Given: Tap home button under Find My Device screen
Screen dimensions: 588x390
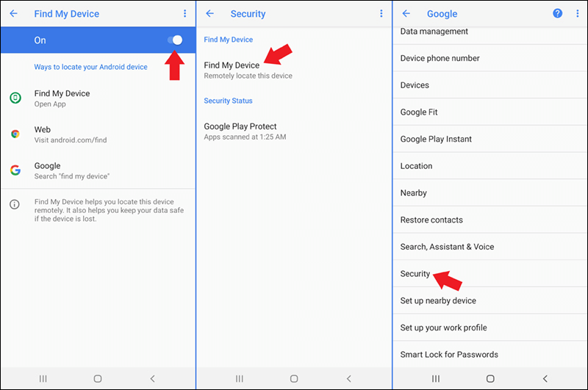Looking at the screenshot, I should coord(98,379).
